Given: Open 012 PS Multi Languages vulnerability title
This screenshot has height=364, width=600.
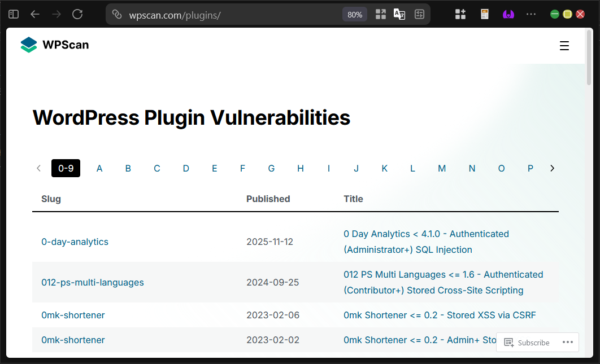Looking at the screenshot, I should [x=444, y=283].
